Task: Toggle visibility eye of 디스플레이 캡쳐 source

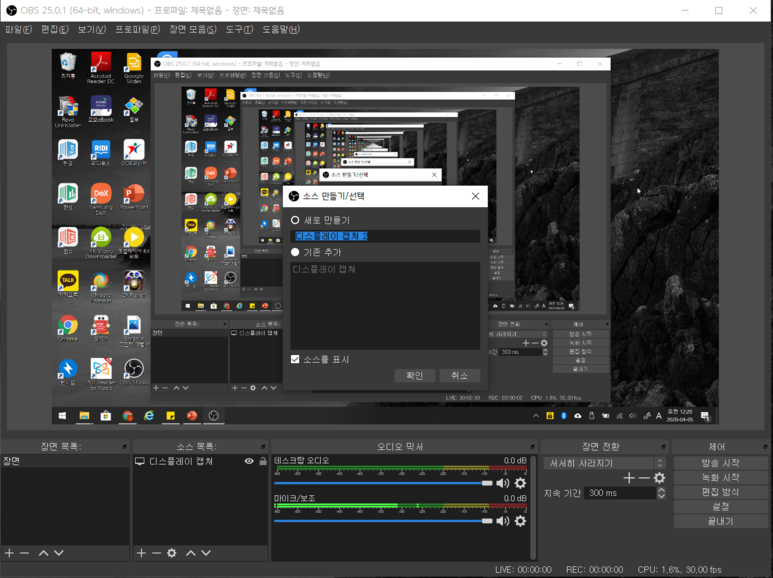Action: coord(249,461)
